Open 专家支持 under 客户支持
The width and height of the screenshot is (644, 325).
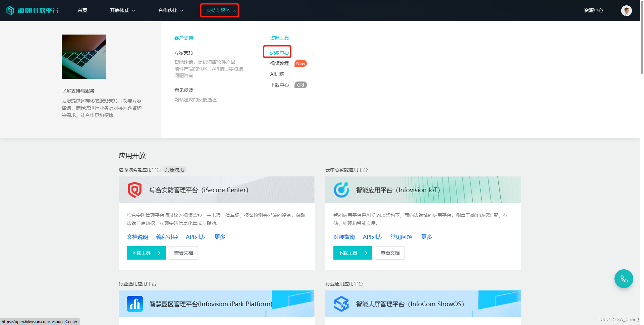coord(184,53)
